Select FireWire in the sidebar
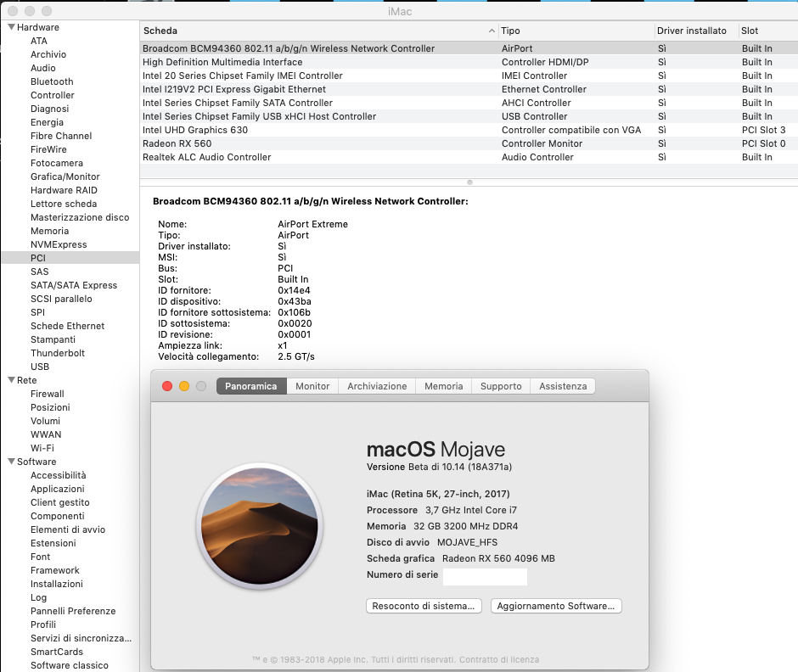The image size is (798, 672). [x=48, y=149]
